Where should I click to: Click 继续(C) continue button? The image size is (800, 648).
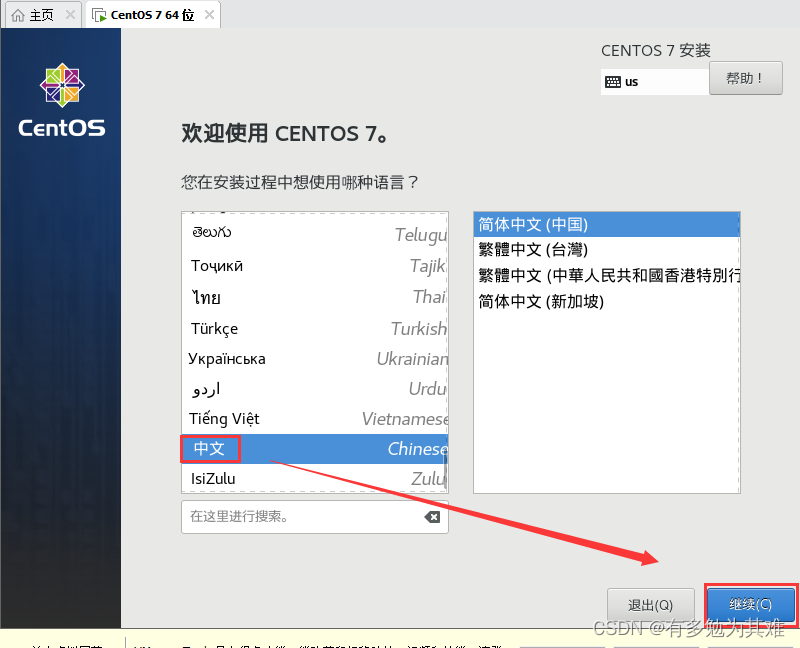pos(751,604)
